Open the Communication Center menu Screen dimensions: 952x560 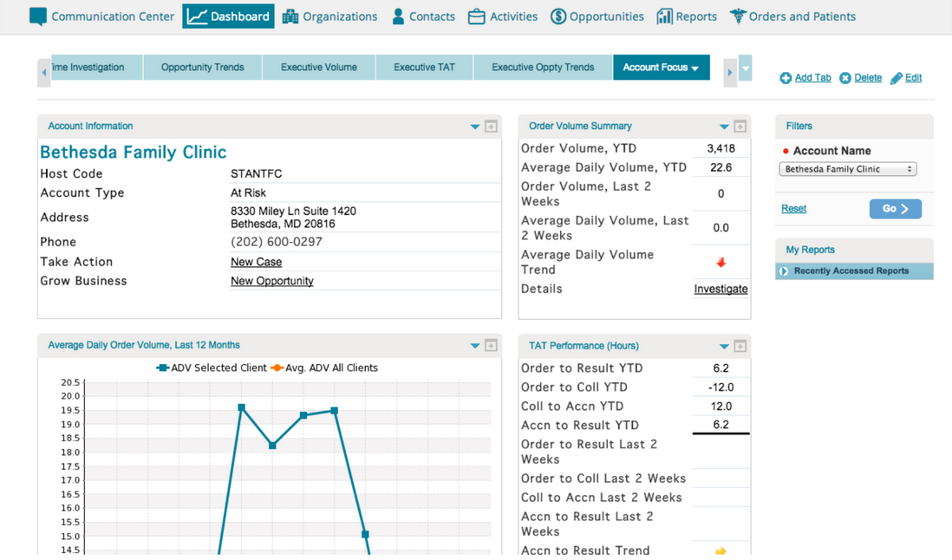click(102, 16)
